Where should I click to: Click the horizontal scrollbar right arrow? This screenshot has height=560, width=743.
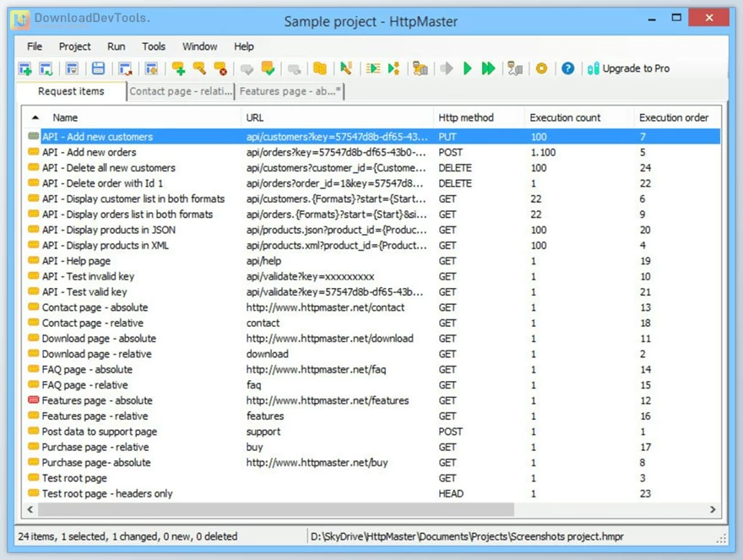713,510
